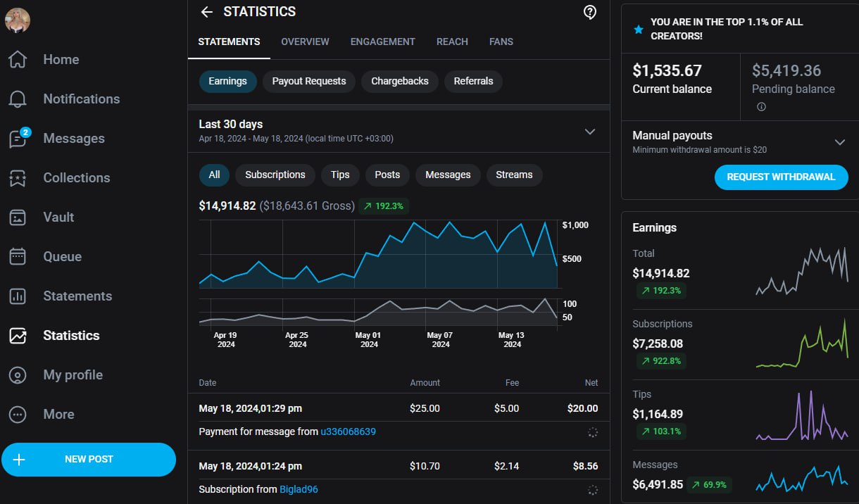Select the Chargebacks filter pill

click(400, 82)
